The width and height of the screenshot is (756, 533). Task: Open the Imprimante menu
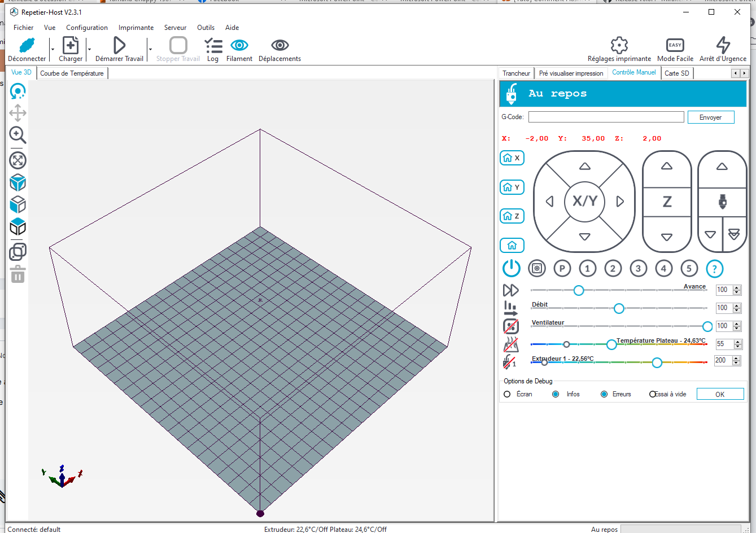tap(136, 28)
